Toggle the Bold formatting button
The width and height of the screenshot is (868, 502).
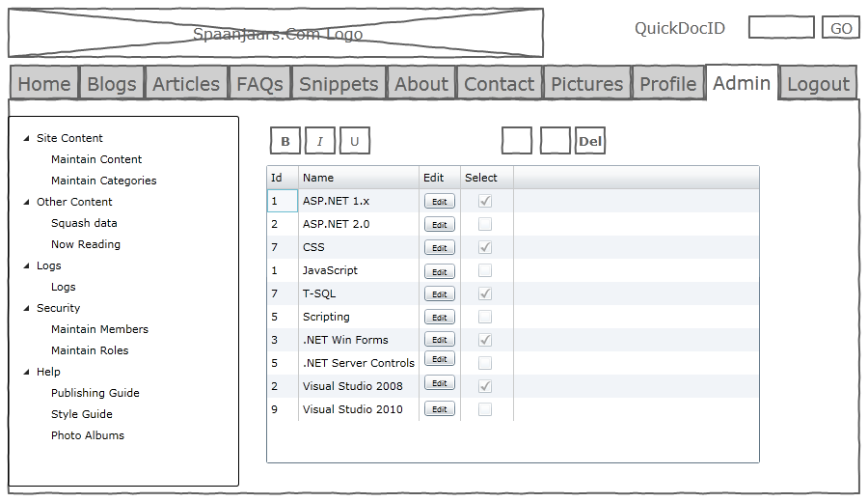tap(285, 142)
